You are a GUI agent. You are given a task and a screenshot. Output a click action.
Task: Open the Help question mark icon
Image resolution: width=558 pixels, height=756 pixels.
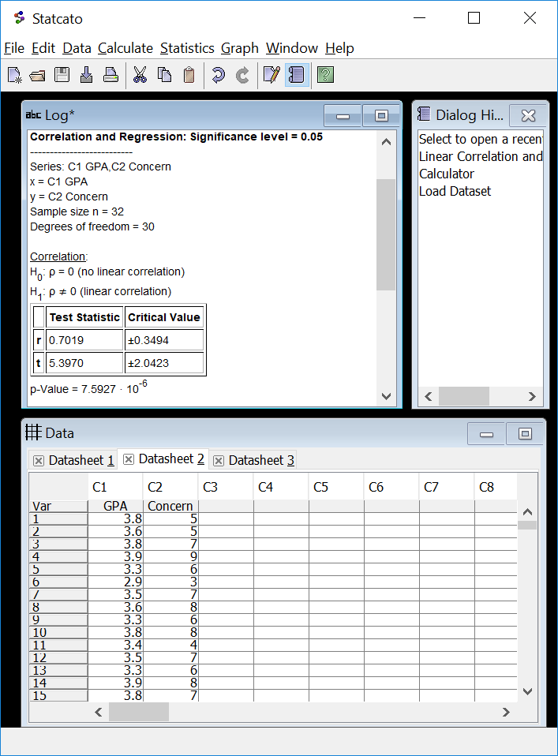click(325, 75)
